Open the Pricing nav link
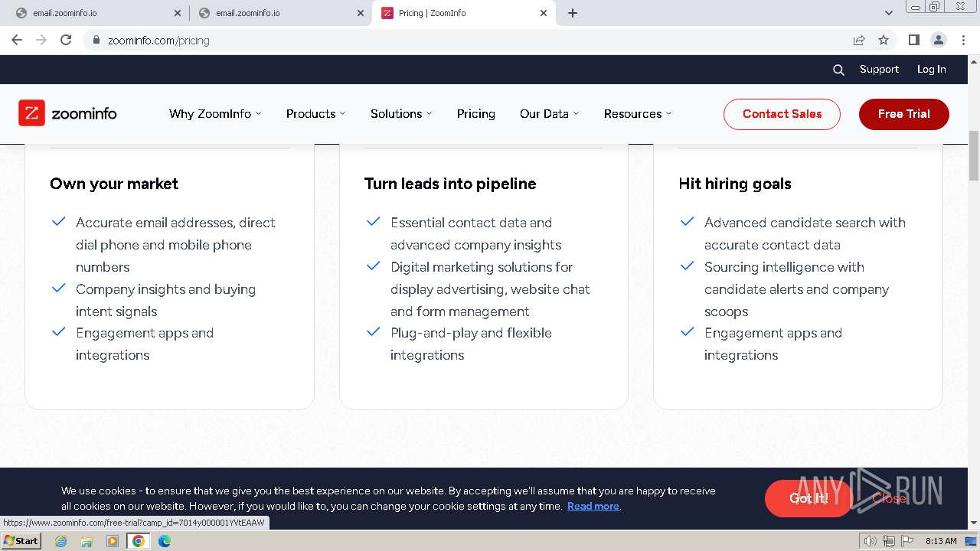The width and height of the screenshot is (980, 551). [x=476, y=113]
